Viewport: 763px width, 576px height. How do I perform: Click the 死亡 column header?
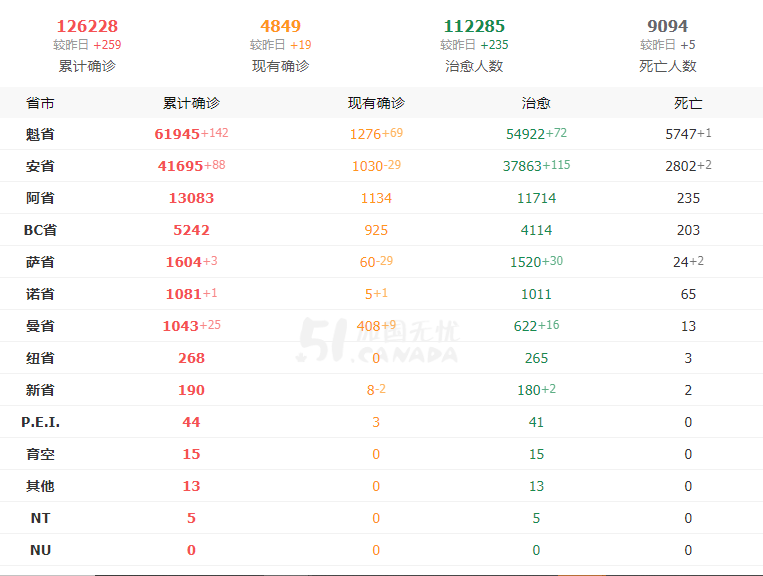(688, 103)
